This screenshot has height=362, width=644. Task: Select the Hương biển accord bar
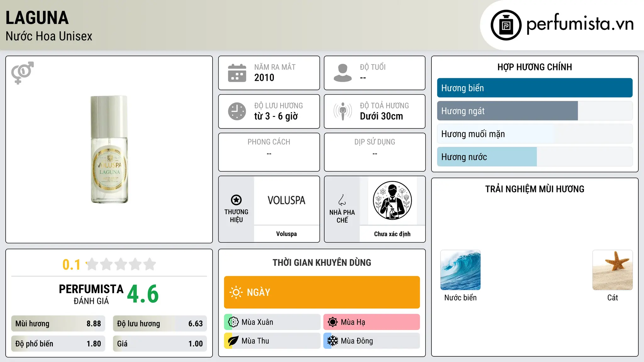(x=535, y=88)
